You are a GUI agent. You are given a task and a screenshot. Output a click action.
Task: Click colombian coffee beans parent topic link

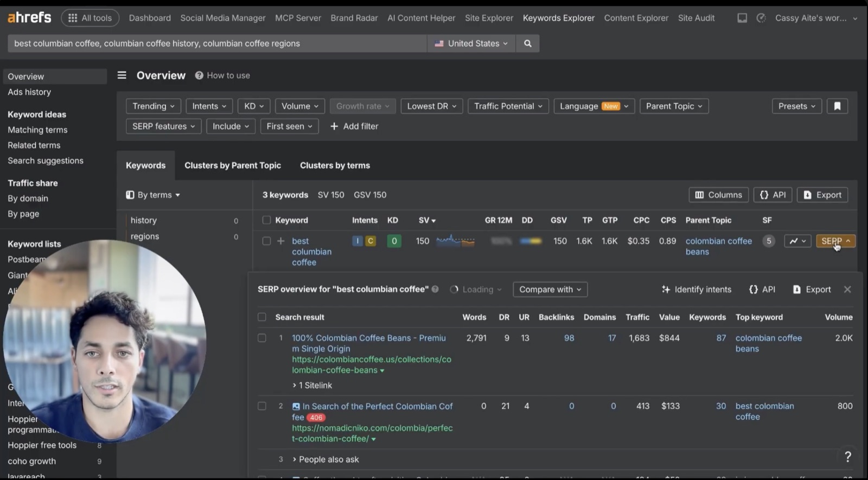click(719, 246)
